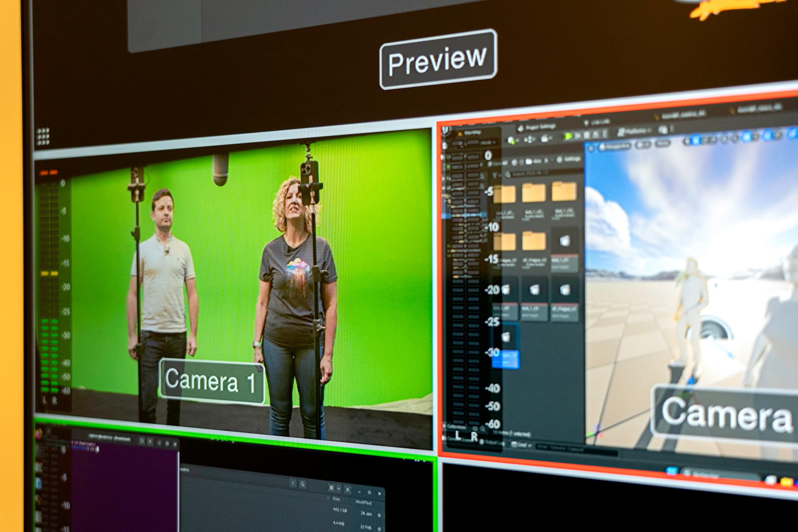Click the skip frame button next to Play

click(579, 135)
